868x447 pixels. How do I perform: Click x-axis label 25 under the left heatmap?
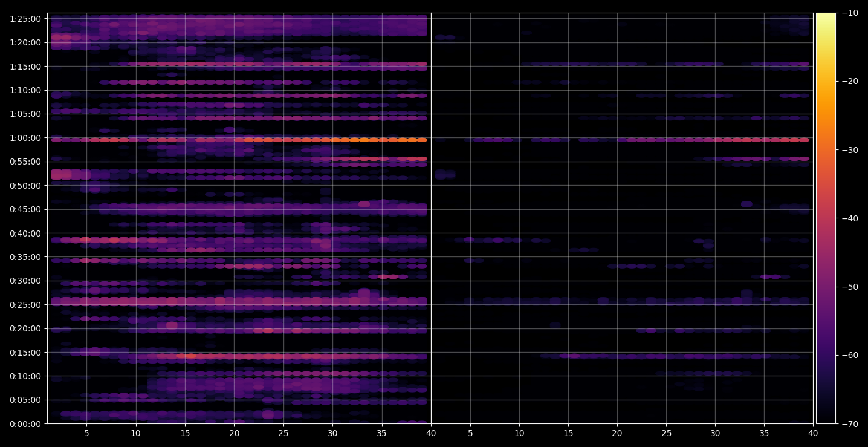283,433
